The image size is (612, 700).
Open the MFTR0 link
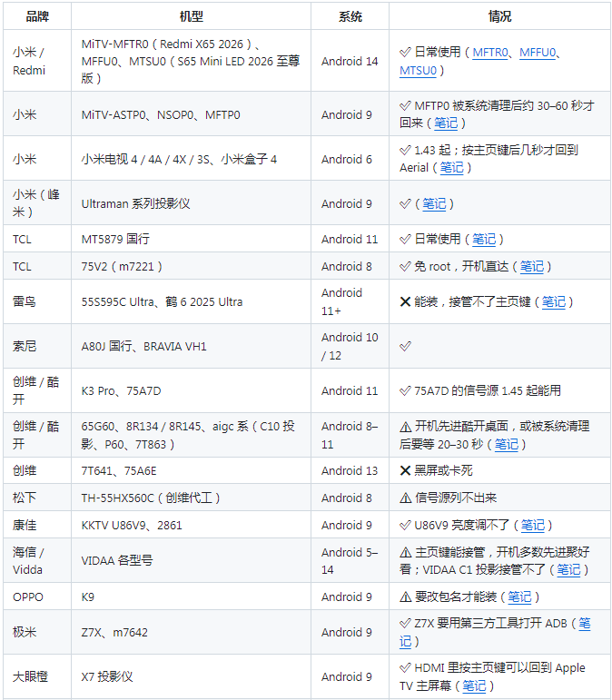click(490, 53)
